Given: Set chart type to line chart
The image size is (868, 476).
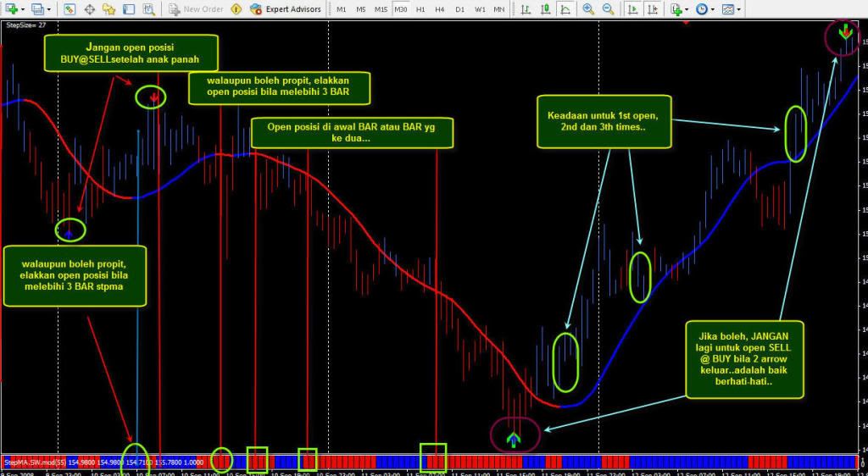Looking at the screenshot, I should pos(565,8).
